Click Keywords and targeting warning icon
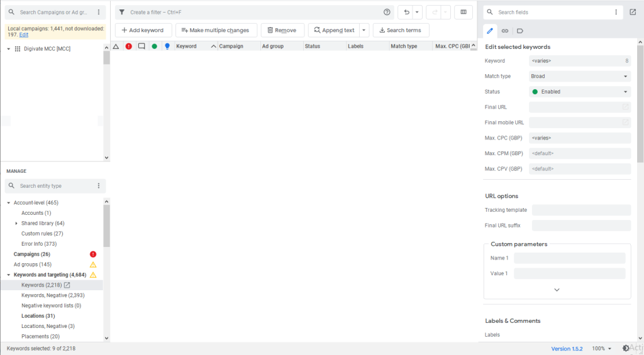The image size is (644, 355). (93, 275)
